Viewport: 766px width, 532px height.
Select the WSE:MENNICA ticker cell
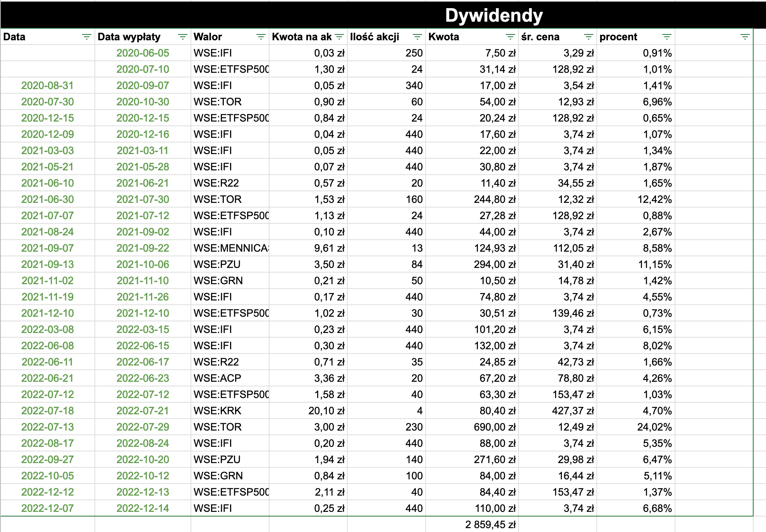tap(230, 248)
